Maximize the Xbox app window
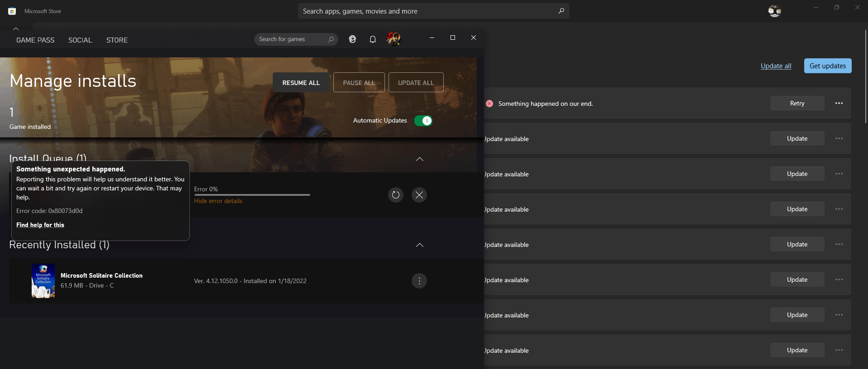 [x=453, y=38]
